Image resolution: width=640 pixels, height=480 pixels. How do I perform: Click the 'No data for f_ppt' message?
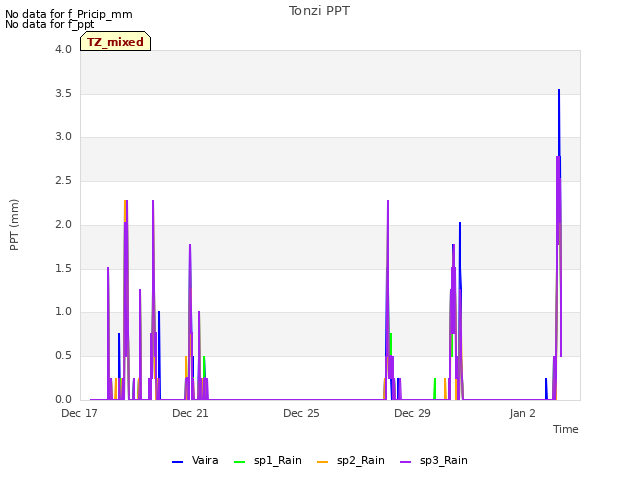[x=49, y=24]
